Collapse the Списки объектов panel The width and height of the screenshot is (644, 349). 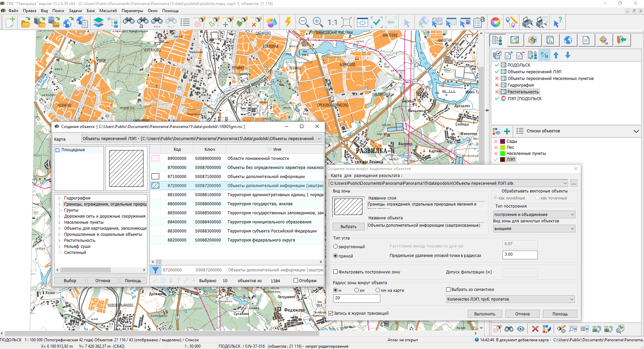point(636,131)
